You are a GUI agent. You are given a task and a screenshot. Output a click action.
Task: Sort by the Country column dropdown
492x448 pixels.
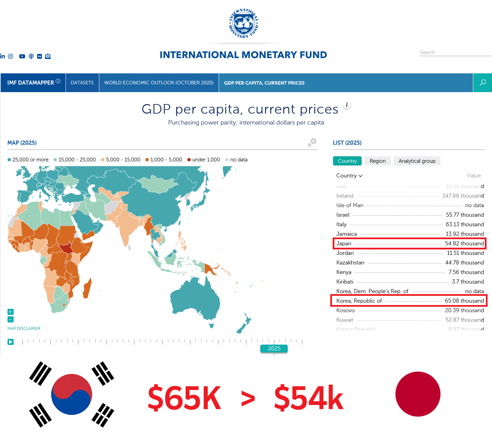click(349, 176)
